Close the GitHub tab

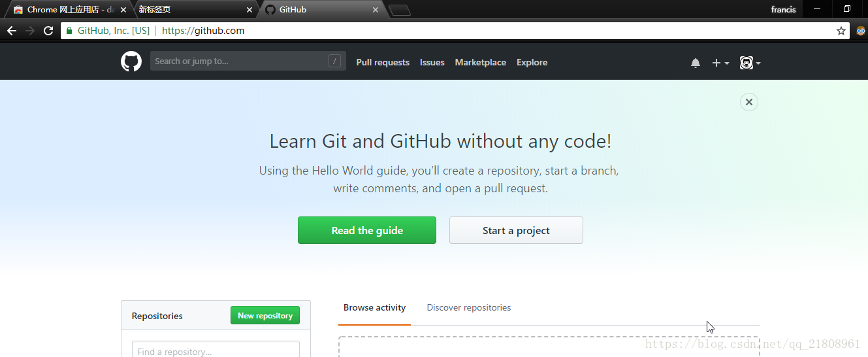[376, 10]
